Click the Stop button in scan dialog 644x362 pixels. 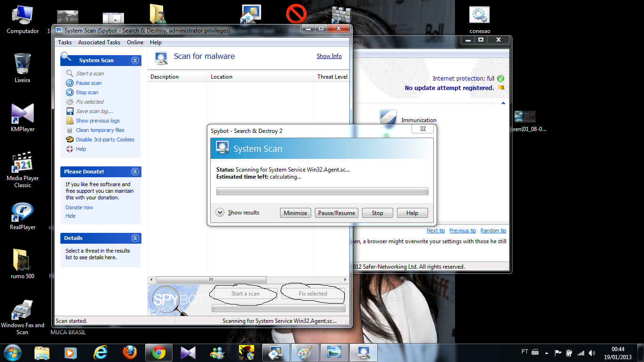point(377,213)
